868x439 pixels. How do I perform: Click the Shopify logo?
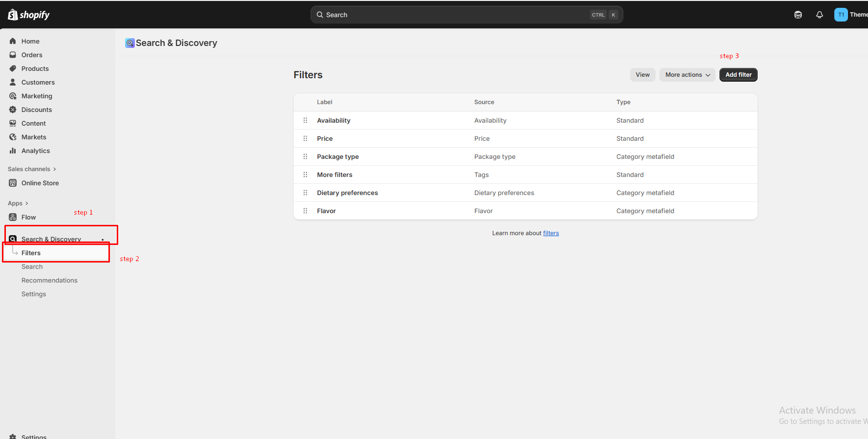click(29, 15)
